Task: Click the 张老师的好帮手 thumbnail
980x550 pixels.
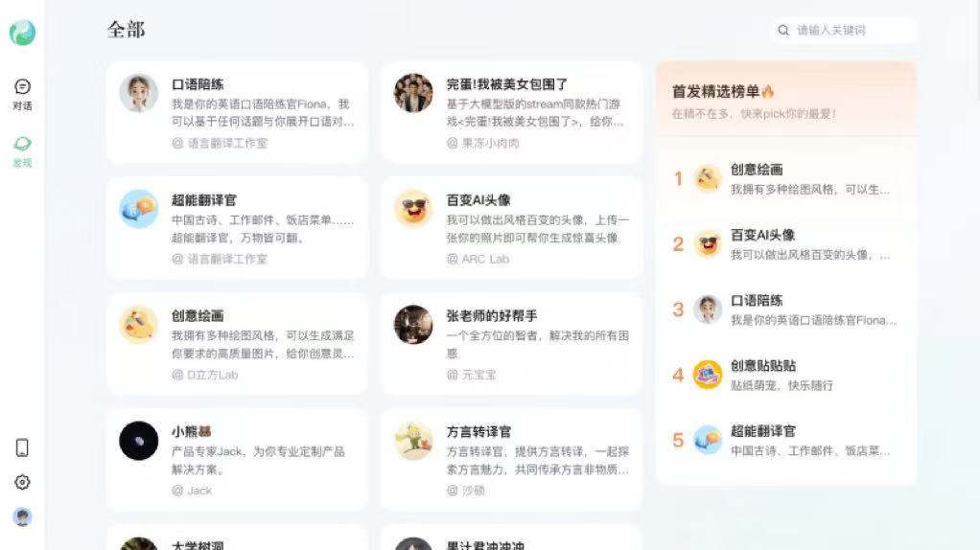Action: coord(413,325)
